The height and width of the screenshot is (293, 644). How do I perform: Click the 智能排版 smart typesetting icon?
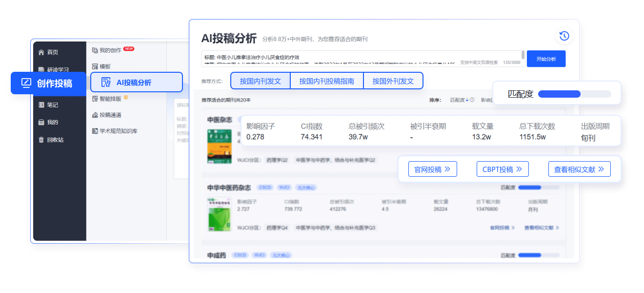95,99
